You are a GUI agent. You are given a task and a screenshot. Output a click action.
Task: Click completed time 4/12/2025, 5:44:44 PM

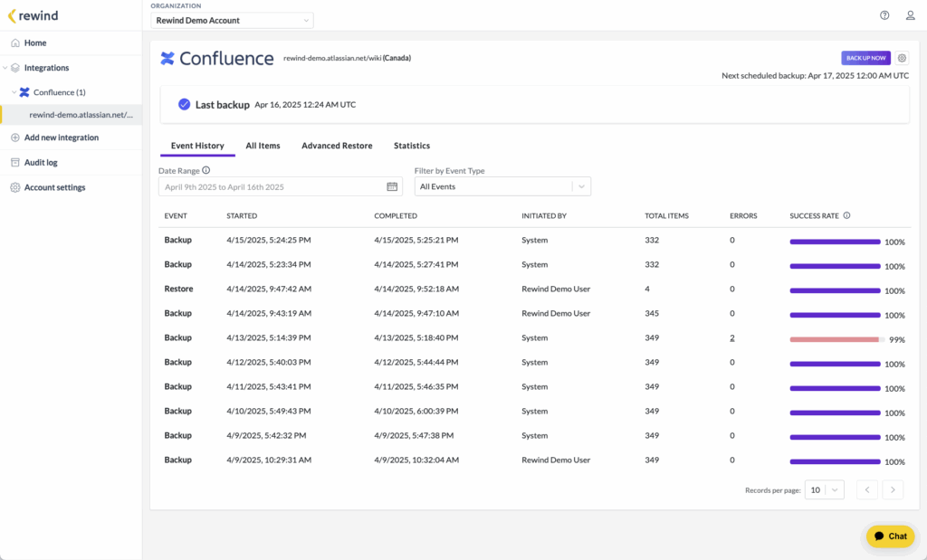(416, 362)
